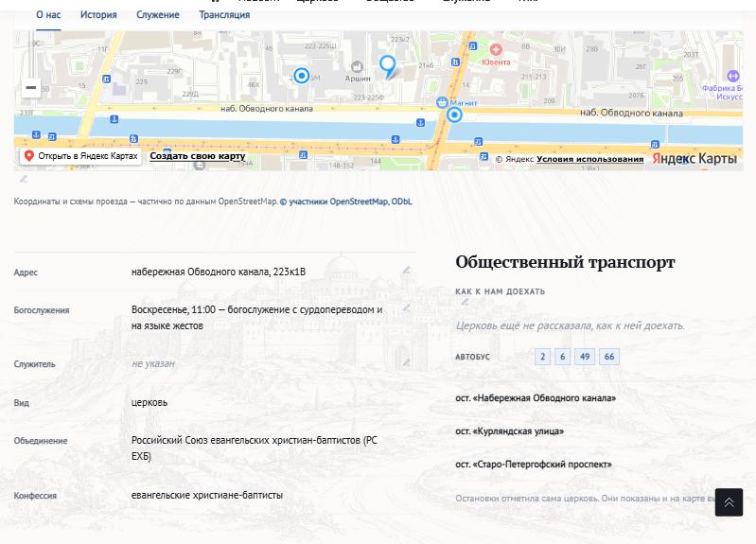Image resolution: width=756 pixels, height=544 pixels.
Task: Open участники OpenStreetMap, ODbL link
Action: click(345, 202)
